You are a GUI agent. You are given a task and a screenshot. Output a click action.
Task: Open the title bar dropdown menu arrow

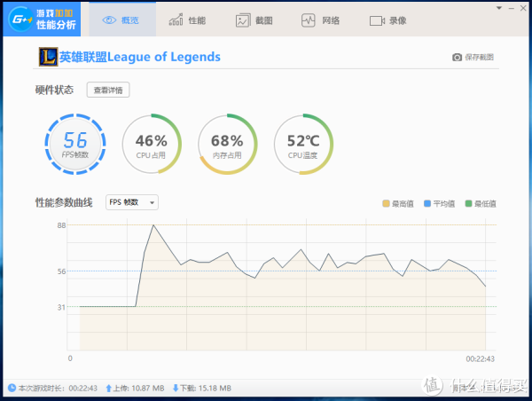(498, 8)
